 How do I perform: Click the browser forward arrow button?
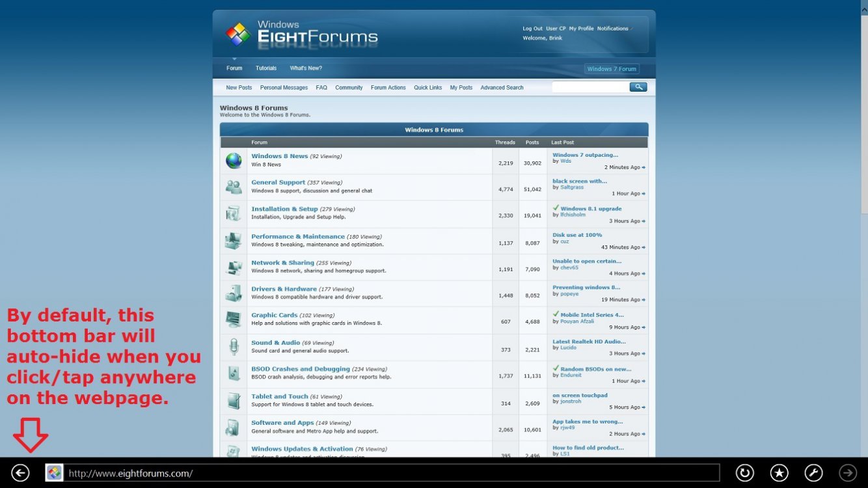click(848, 473)
